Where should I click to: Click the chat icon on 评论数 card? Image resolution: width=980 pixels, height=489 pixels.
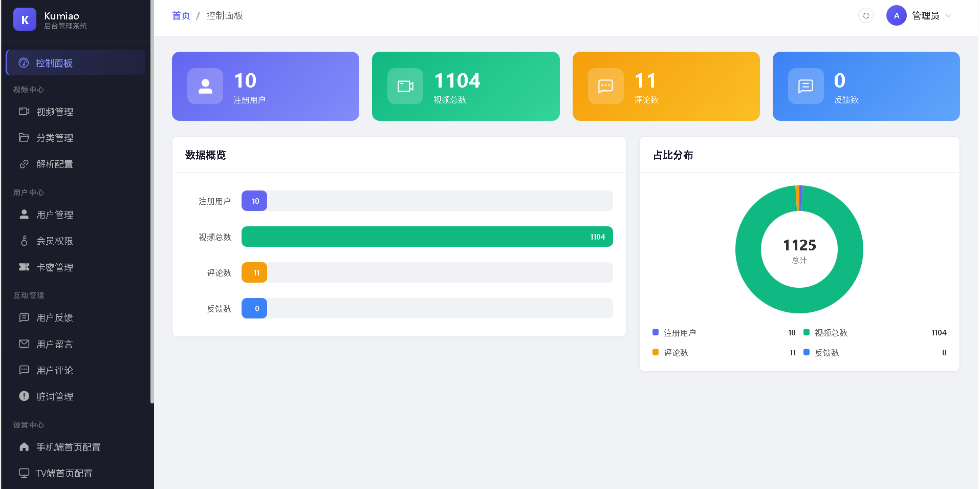click(606, 86)
